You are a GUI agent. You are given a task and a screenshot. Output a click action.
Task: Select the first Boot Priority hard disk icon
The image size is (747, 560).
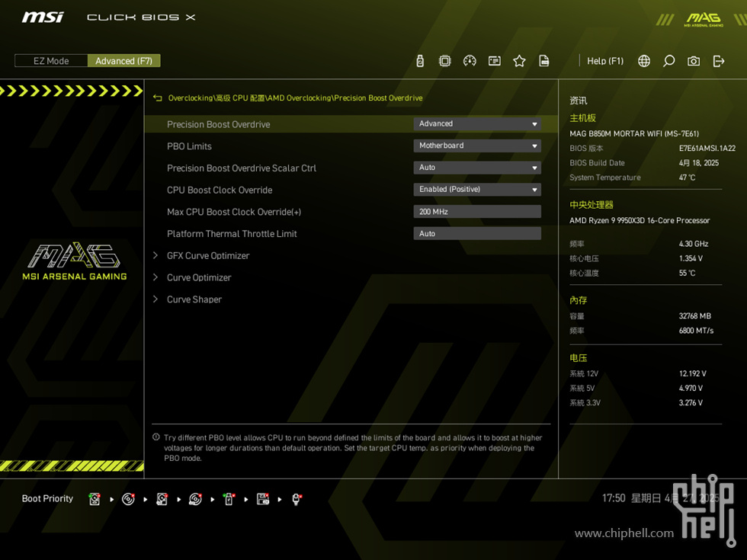(x=95, y=499)
